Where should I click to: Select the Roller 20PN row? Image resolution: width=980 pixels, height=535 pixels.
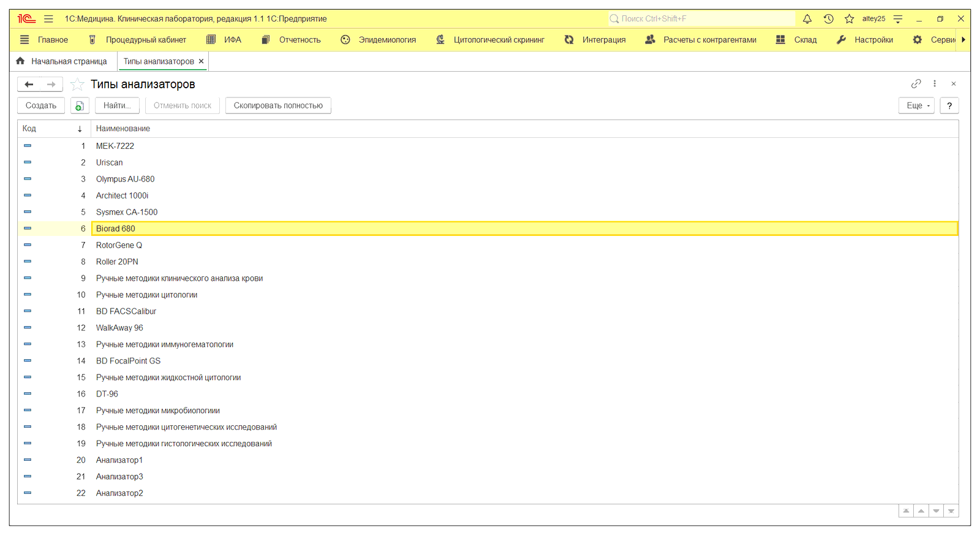[x=488, y=262]
